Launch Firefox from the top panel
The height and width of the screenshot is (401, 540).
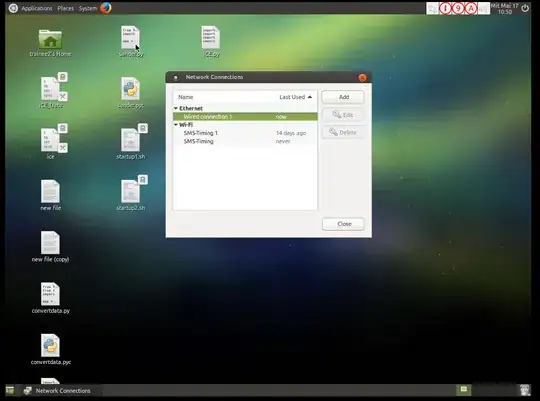pyautogui.click(x=106, y=8)
